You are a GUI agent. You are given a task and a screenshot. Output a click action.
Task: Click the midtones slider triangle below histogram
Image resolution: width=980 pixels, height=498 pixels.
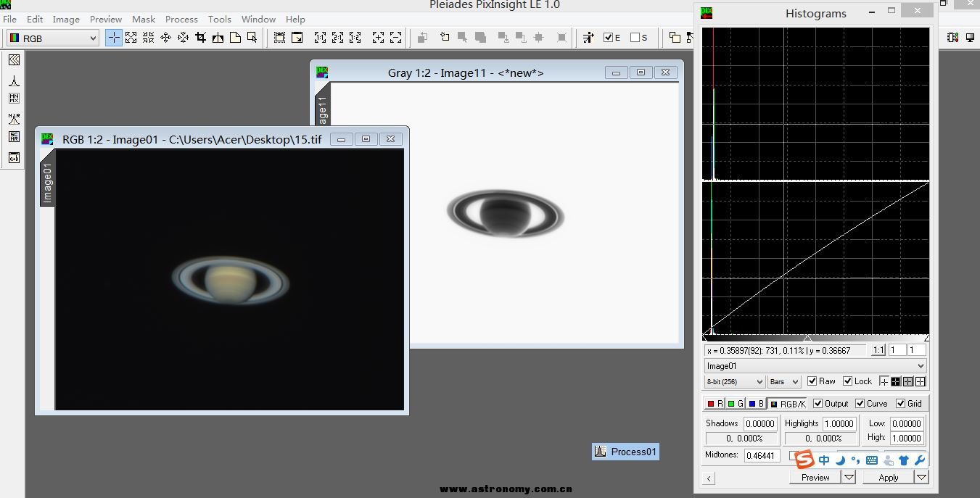click(x=808, y=338)
